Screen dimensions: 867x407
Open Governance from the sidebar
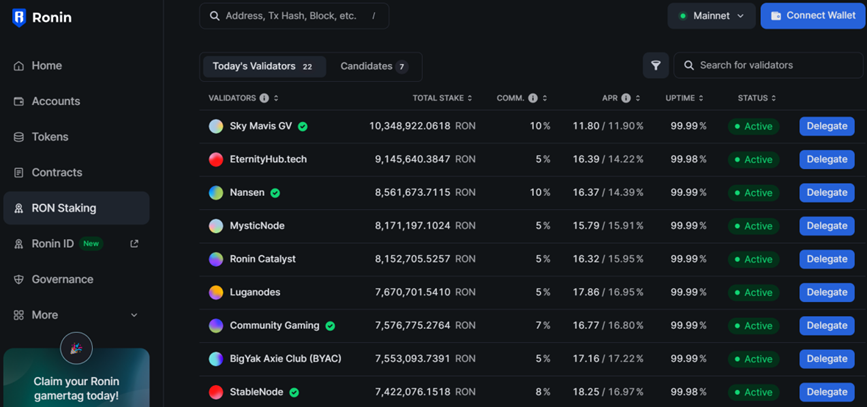62,279
